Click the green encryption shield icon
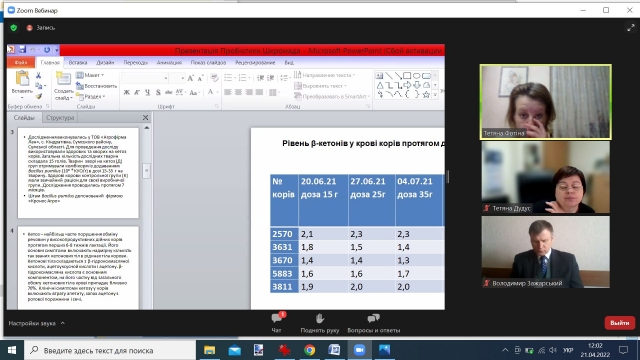The width and height of the screenshot is (640, 360). click(x=14, y=28)
